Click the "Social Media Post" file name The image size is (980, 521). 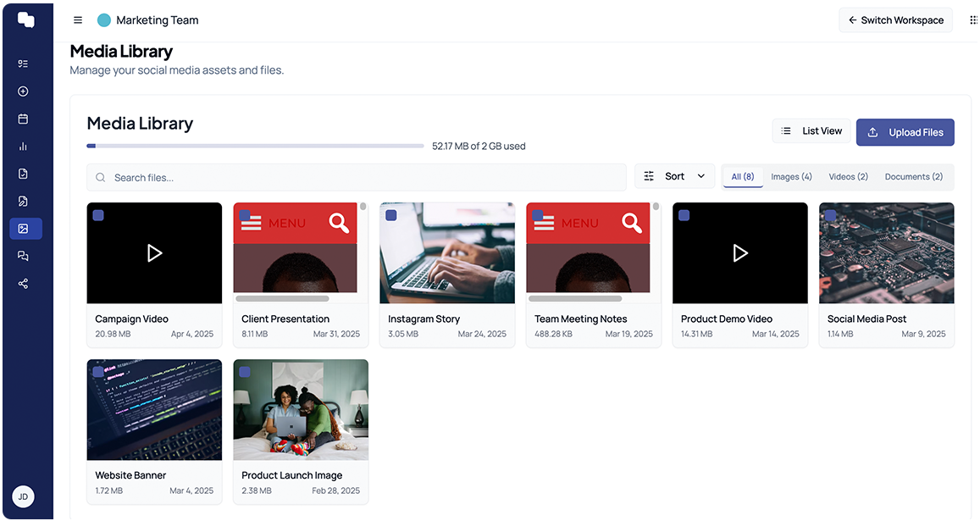coord(866,319)
